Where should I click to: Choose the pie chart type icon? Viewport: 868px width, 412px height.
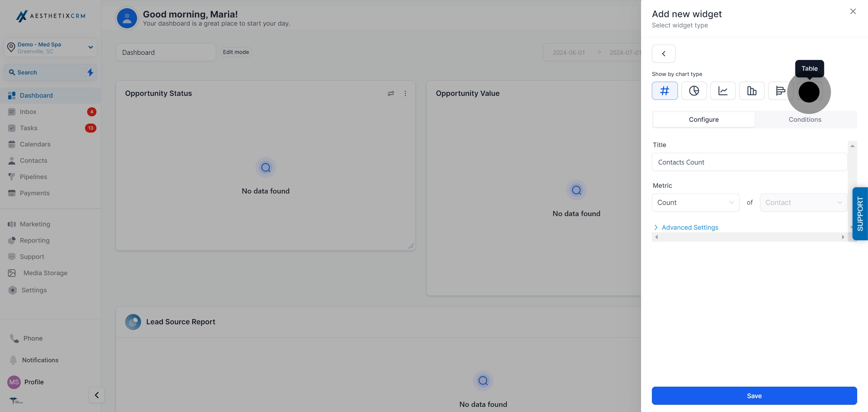pyautogui.click(x=694, y=91)
